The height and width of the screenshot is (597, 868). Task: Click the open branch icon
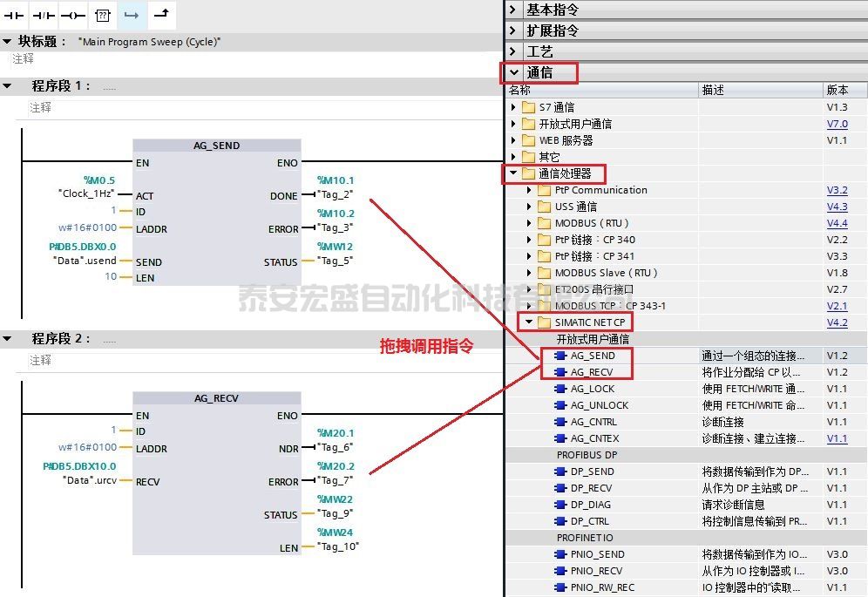132,15
